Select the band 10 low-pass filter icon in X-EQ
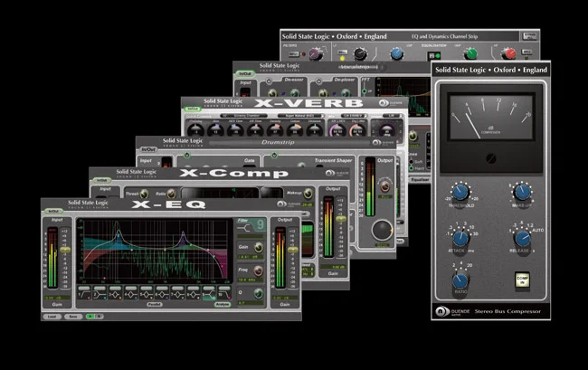 [224, 293]
